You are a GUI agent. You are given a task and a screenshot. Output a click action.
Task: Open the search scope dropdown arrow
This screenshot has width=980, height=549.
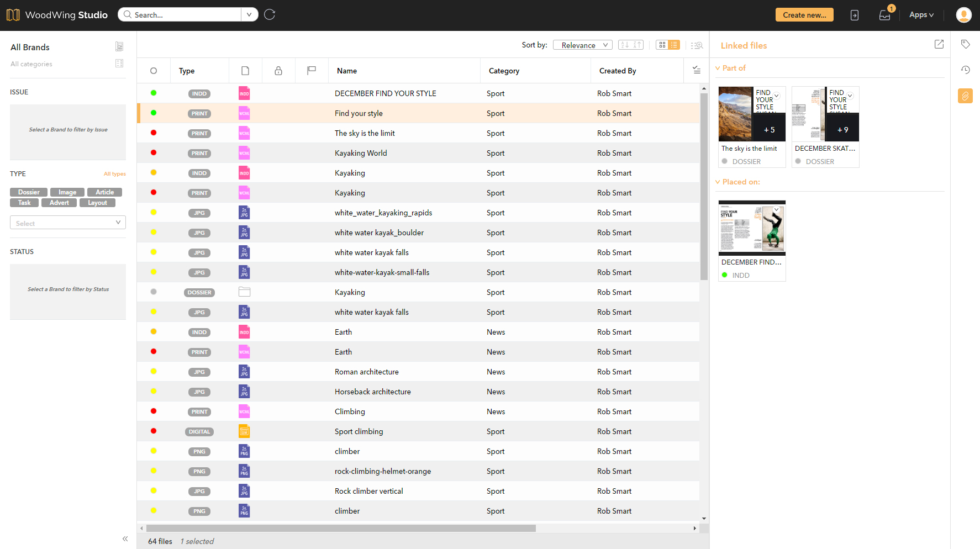(x=249, y=14)
